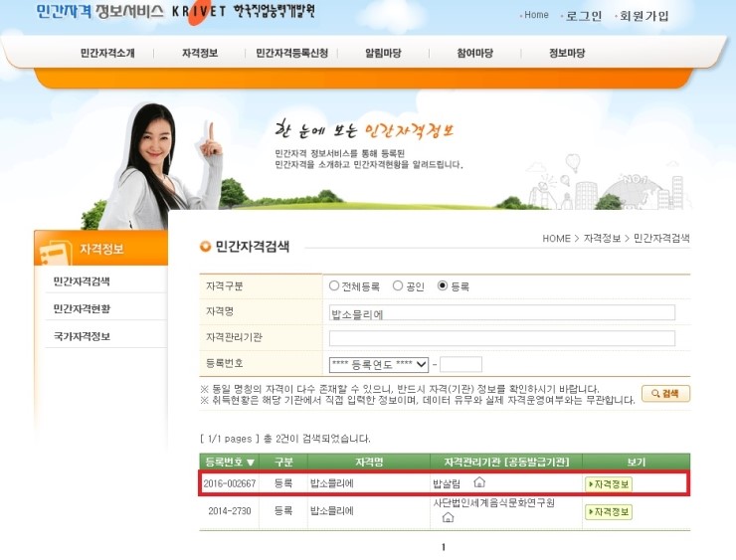The image size is (736, 560).
Task: Sort by the 등록번호 column arrow
Action: pos(251,463)
